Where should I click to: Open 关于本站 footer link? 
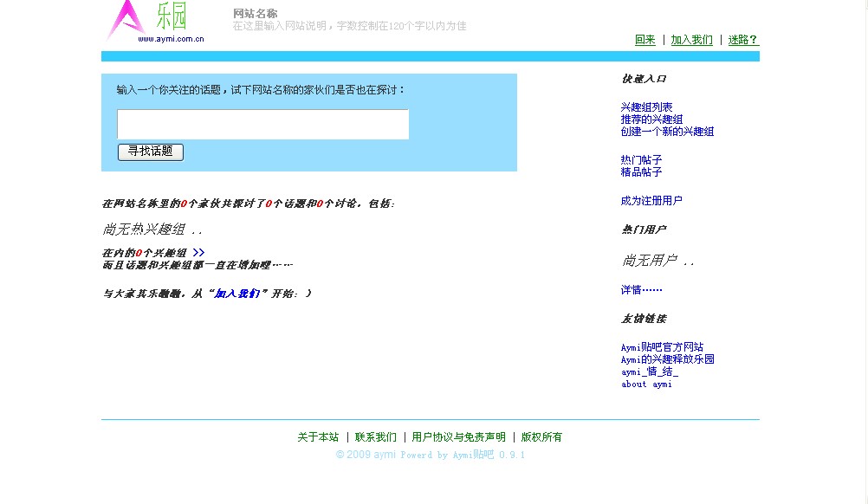click(318, 437)
